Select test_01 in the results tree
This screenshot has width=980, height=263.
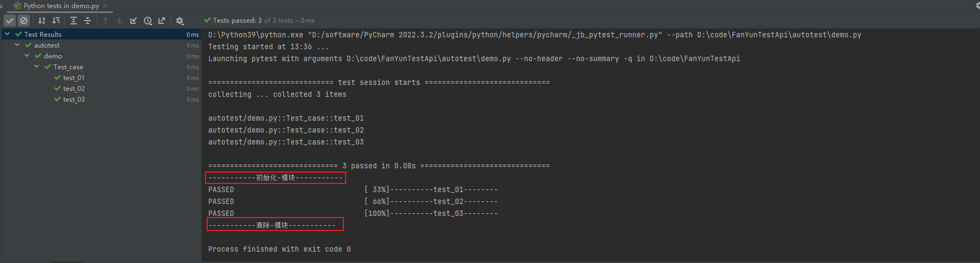74,78
